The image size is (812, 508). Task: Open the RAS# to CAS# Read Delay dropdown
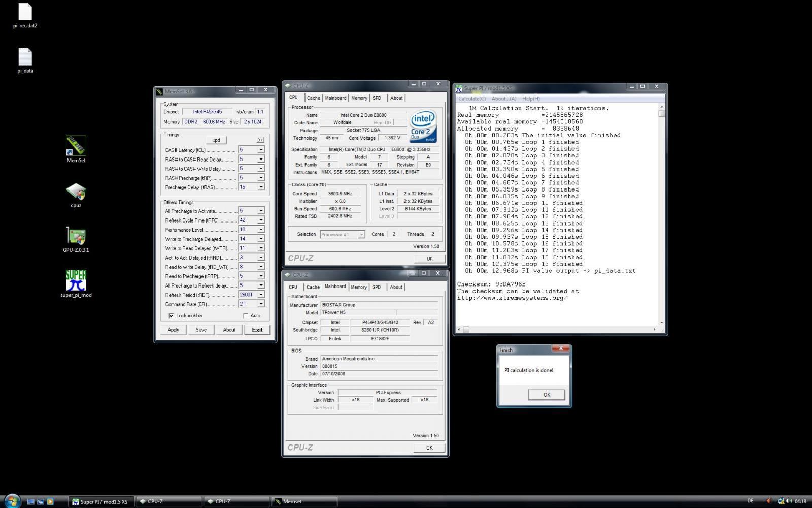tap(261, 159)
